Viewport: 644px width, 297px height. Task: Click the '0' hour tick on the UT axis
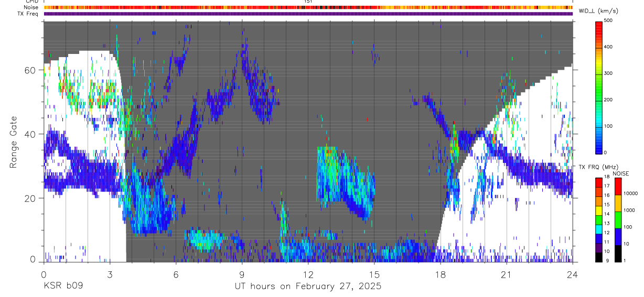[44, 273]
